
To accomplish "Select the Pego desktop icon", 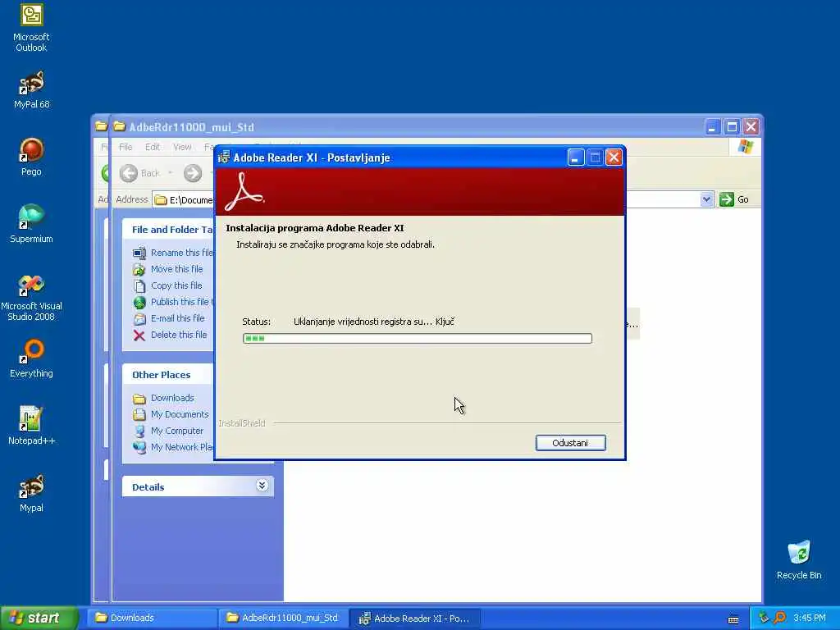I will (x=31, y=157).
